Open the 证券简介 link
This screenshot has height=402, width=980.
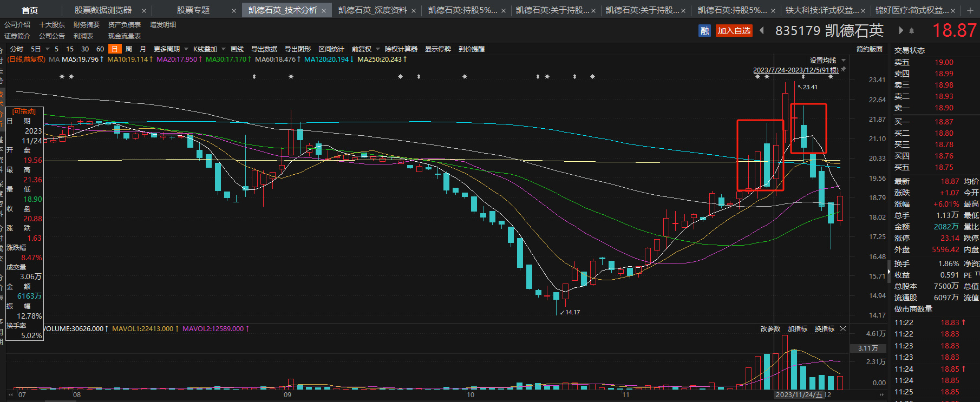pos(17,36)
